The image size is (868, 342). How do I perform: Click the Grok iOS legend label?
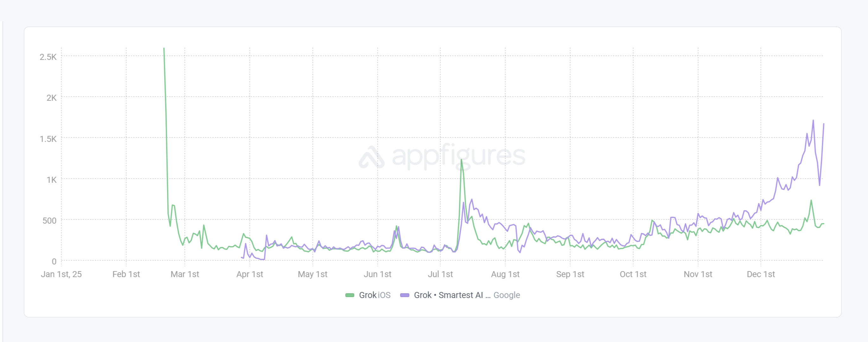coord(368,295)
